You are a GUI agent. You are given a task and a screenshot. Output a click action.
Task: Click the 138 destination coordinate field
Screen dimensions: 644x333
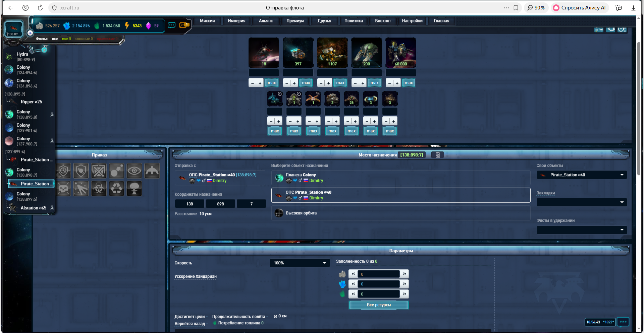[190, 204]
